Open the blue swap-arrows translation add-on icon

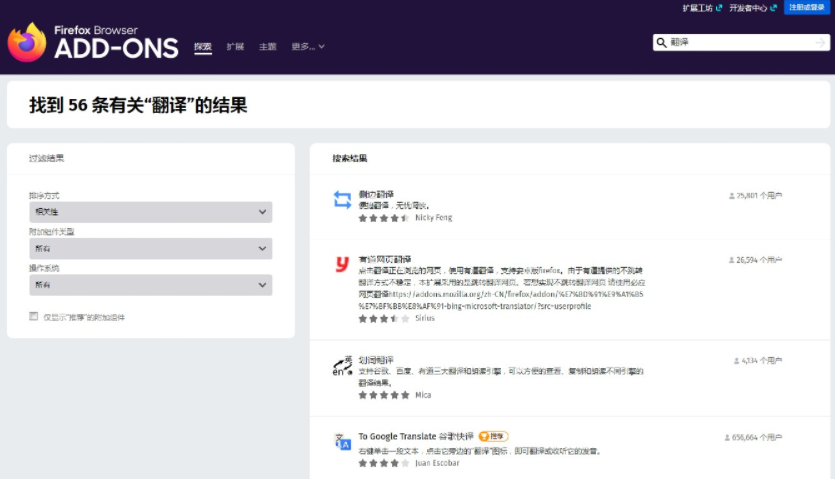tap(342, 200)
